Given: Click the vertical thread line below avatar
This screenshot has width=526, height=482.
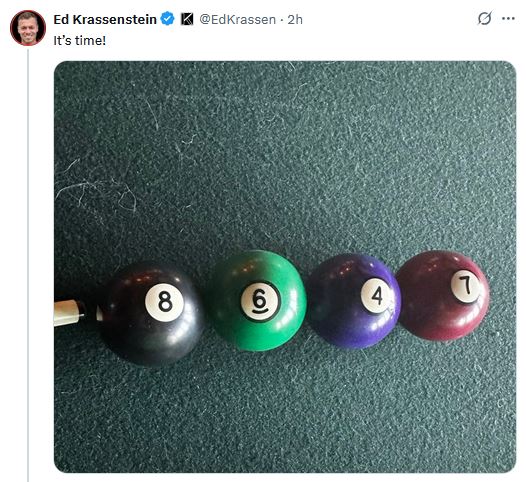Looking at the screenshot, I should point(28,265).
